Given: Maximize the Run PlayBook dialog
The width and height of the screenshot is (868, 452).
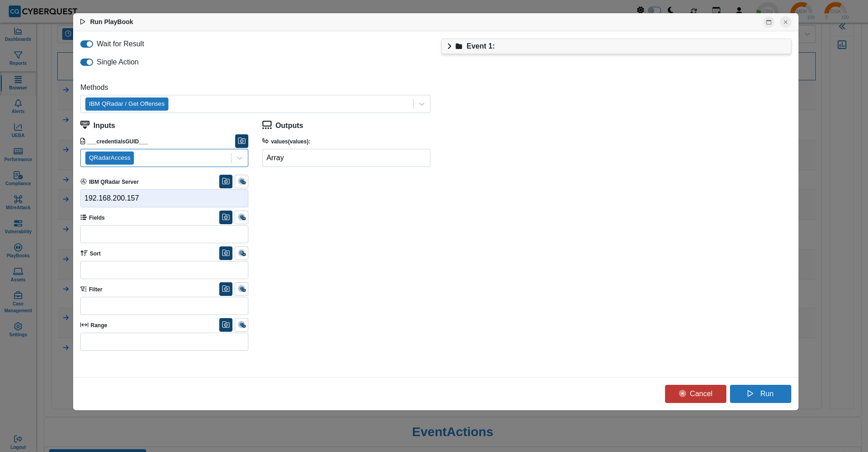Looking at the screenshot, I should point(769,22).
